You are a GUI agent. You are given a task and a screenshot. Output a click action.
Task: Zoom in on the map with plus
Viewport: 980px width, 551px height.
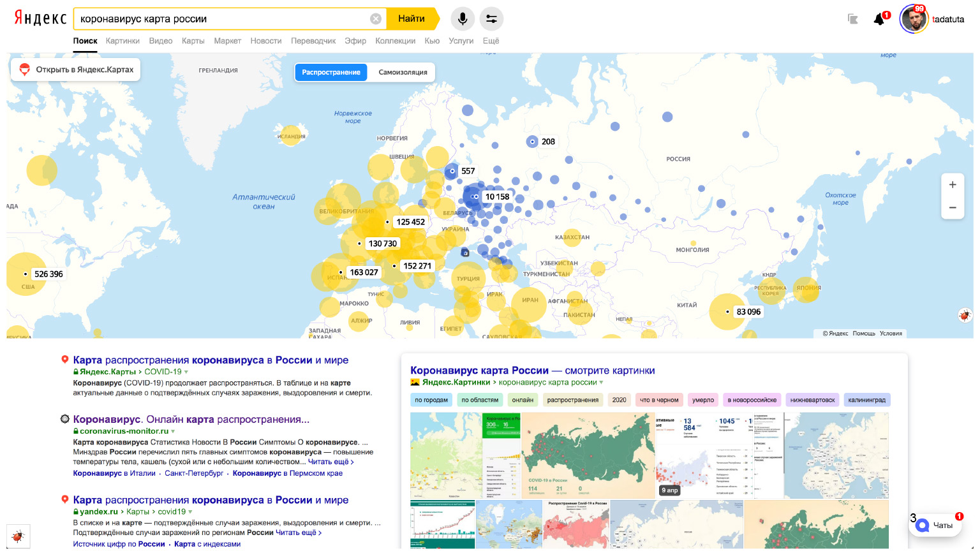click(953, 185)
